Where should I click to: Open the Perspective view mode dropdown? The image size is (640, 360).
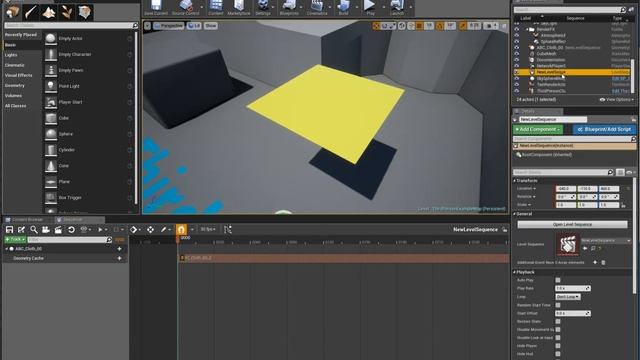tap(169, 26)
